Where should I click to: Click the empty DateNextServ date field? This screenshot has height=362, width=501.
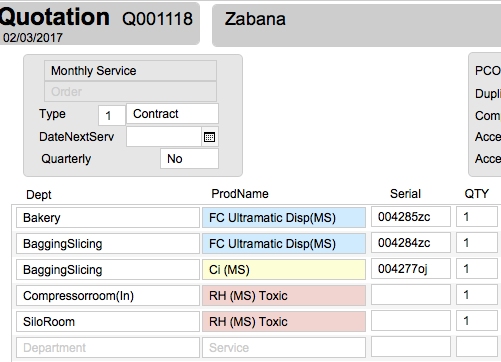coord(164,137)
